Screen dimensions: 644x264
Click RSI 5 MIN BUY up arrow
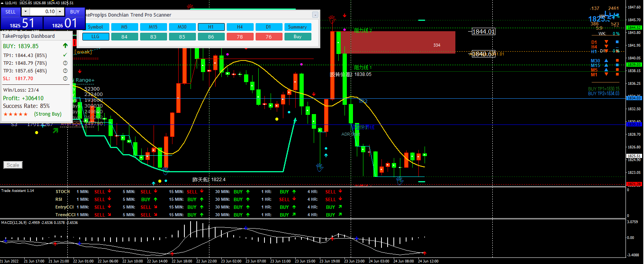point(156,199)
